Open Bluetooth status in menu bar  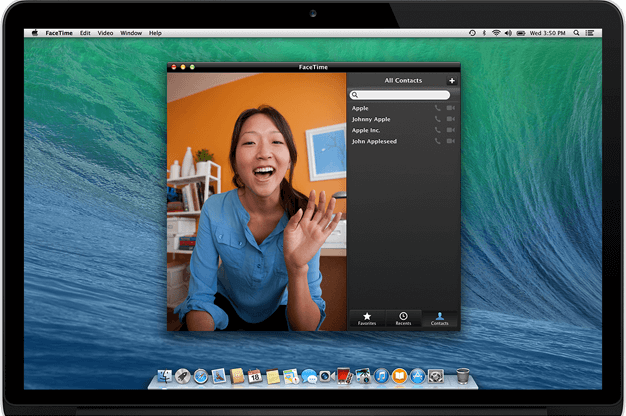tap(484, 33)
